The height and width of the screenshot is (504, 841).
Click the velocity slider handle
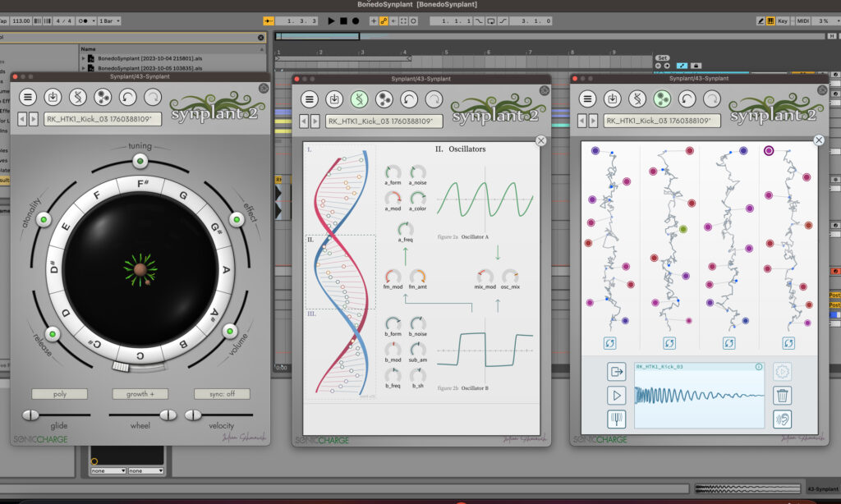coord(192,415)
